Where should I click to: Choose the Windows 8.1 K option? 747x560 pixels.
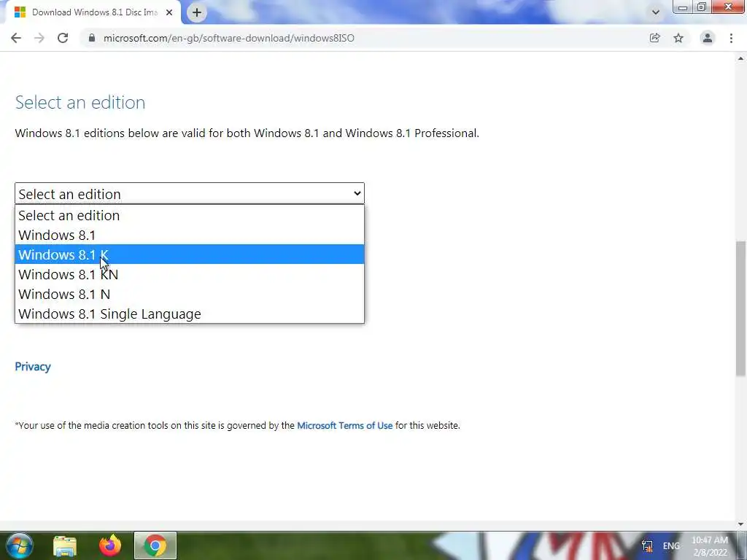(x=190, y=254)
